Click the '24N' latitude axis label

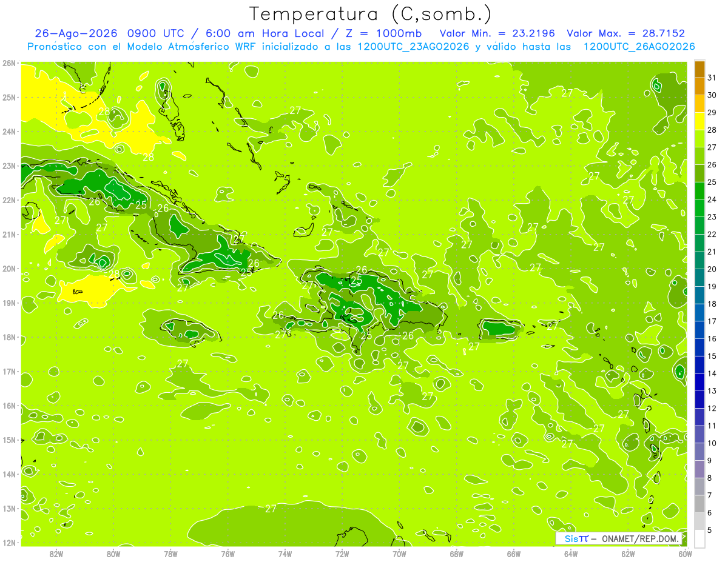pos(9,132)
